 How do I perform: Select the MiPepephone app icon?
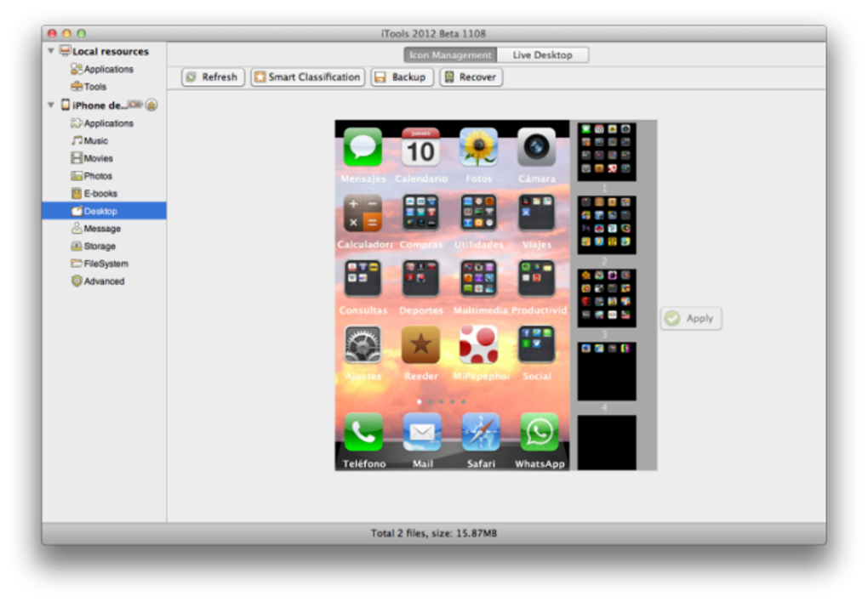(479, 344)
